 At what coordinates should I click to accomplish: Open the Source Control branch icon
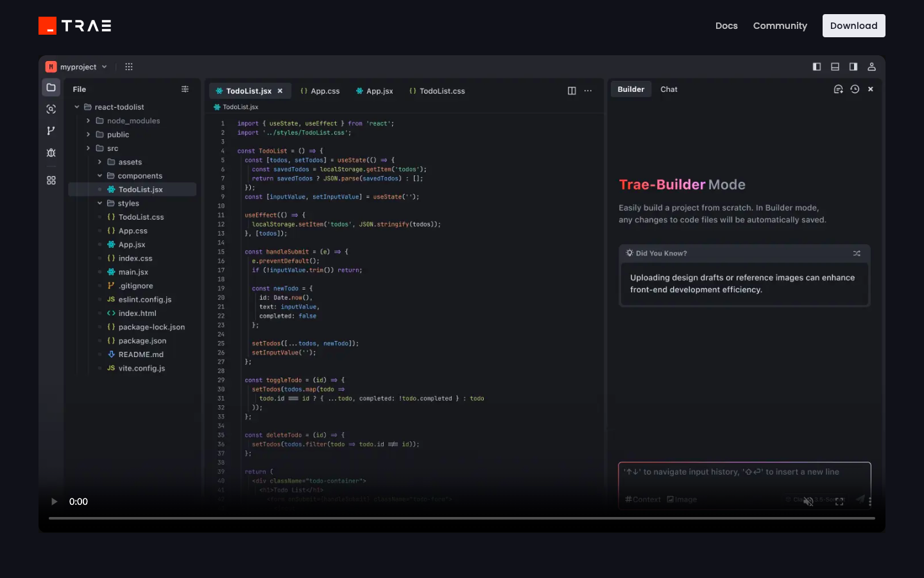51,131
